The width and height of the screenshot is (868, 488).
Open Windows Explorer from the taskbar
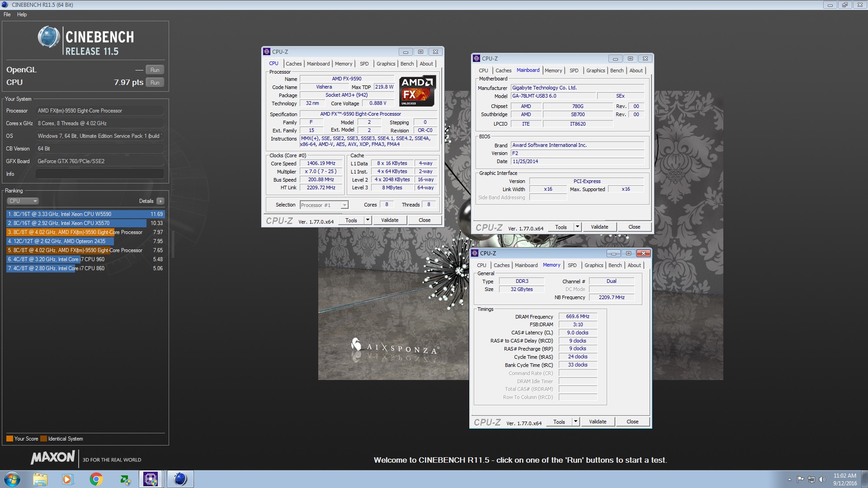click(x=40, y=479)
